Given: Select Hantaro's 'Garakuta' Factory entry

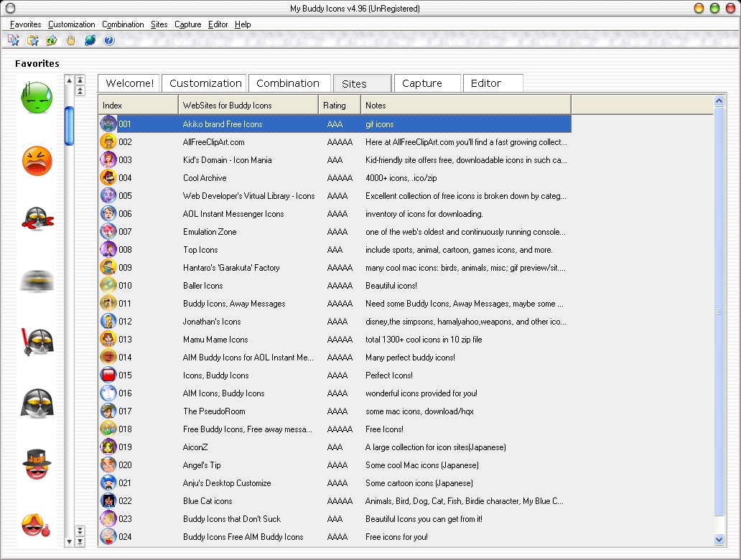Looking at the screenshot, I should 335,268.
